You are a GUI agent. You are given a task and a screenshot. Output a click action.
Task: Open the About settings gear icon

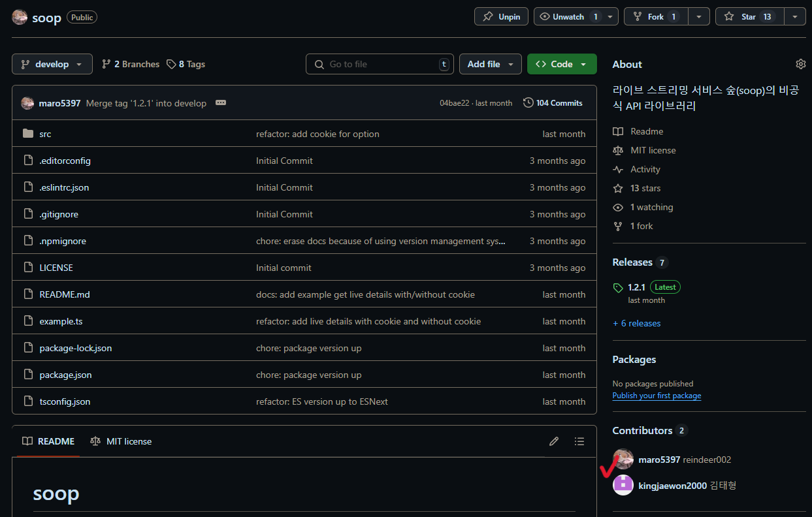(800, 64)
